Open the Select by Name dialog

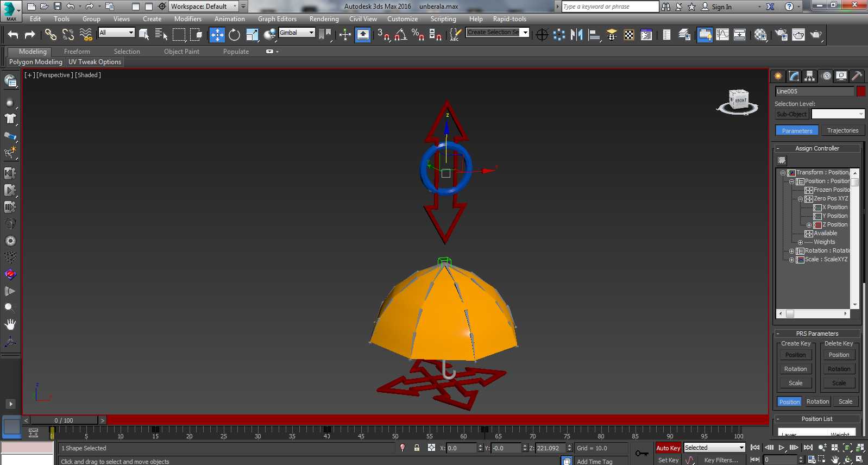[x=161, y=35]
